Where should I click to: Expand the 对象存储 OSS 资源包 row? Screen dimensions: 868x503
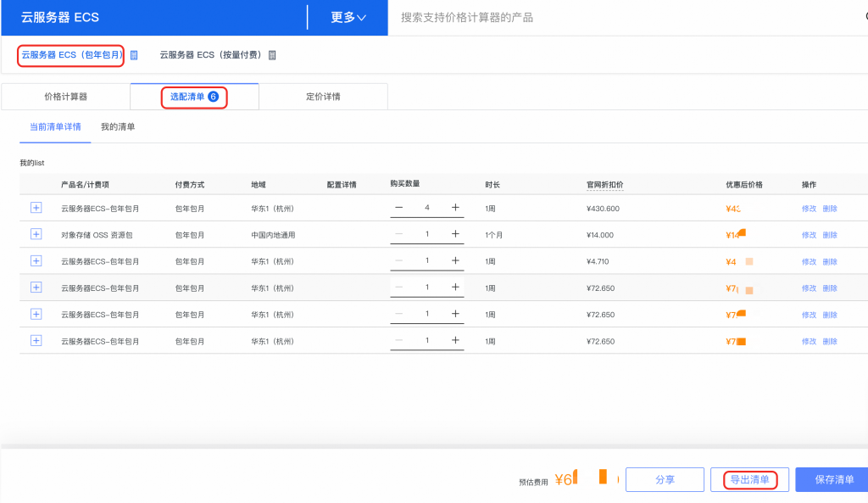[36, 234]
